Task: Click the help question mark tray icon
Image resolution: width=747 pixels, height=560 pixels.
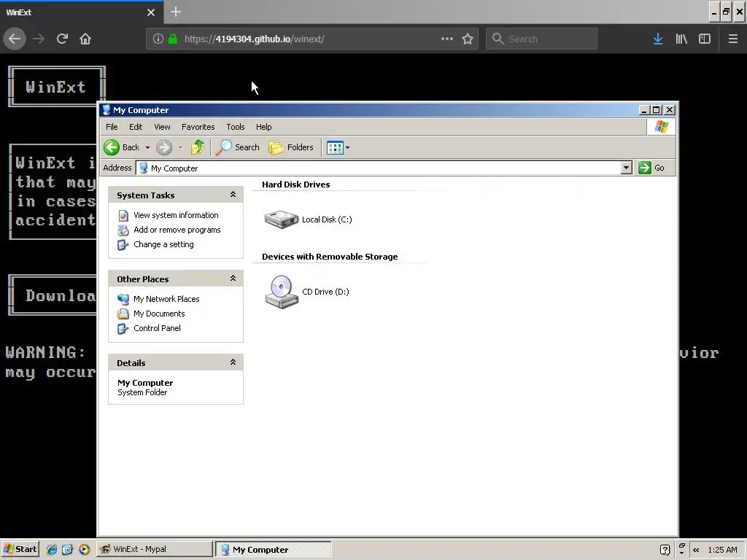Action: coord(665,550)
